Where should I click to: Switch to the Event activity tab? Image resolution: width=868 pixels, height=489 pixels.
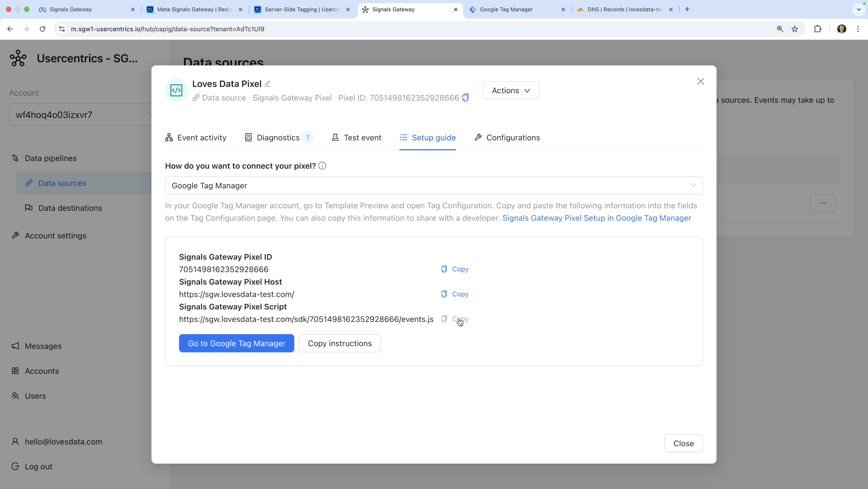196,138
